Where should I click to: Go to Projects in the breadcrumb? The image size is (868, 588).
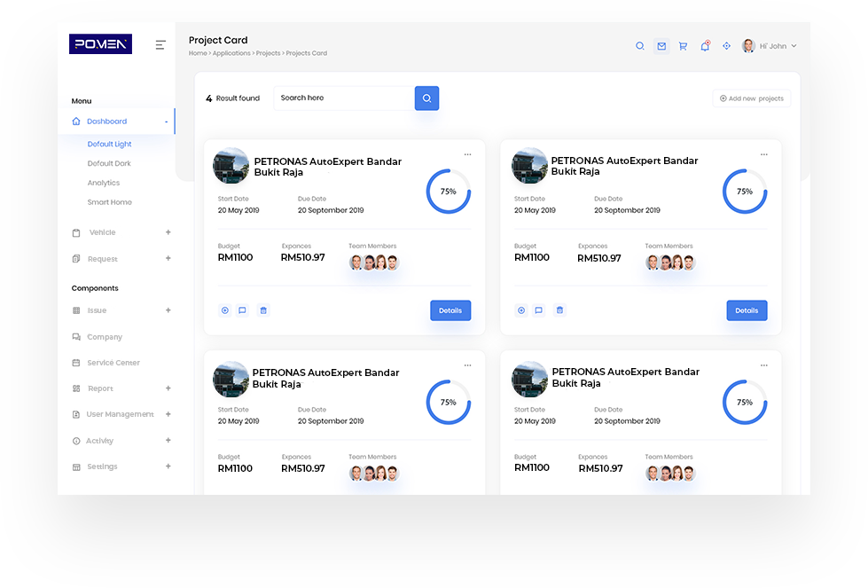pyautogui.click(x=268, y=53)
